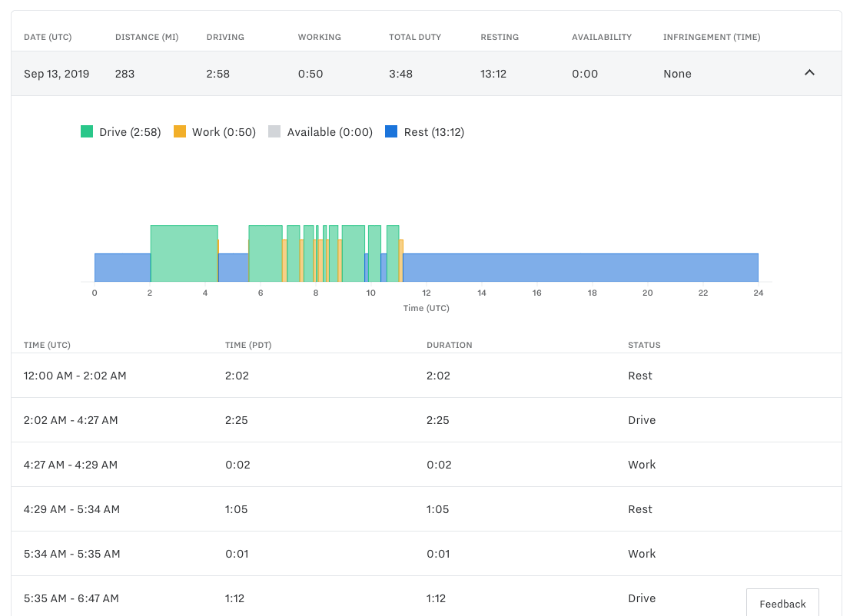Click the Infringement (Time) column header
Screen dimensions: 850x616
click(x=712, y=37)
